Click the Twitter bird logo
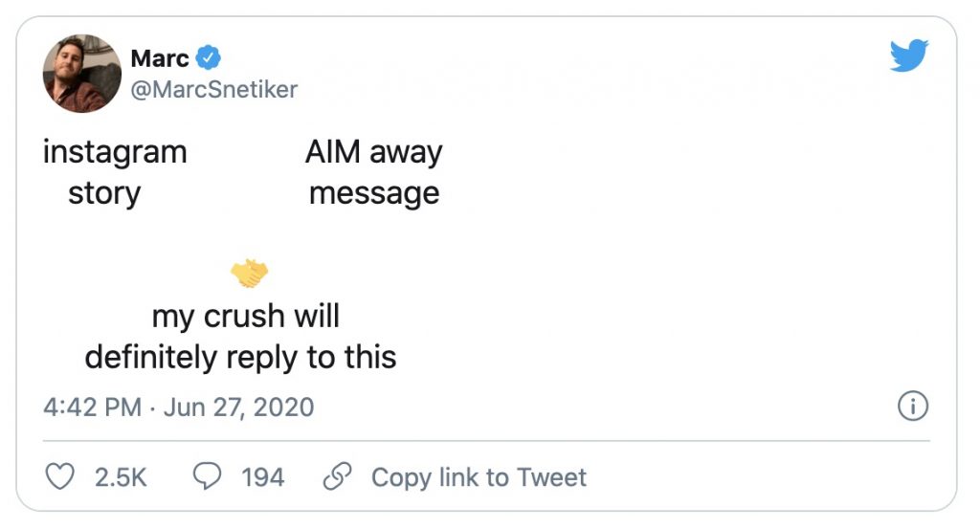 click(x=908, y=56)
